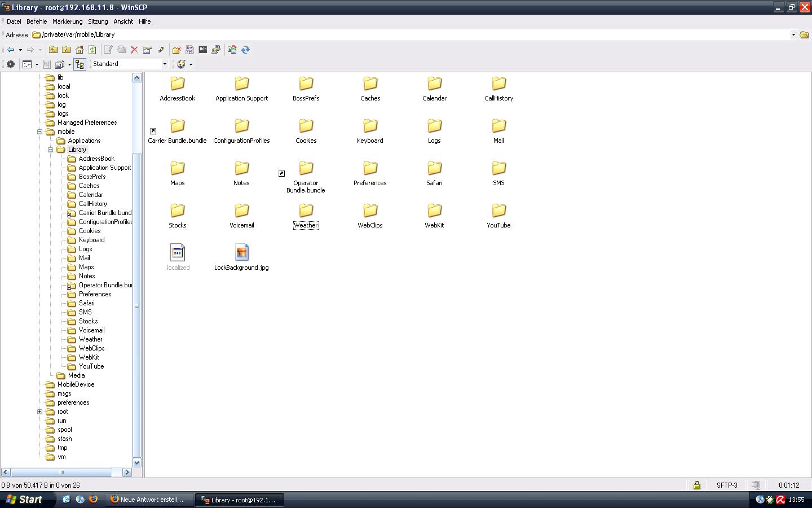Select the .localized file
The height and width of the screenshot is (508, 812).
pyautogui.click(x=177, y=259)
